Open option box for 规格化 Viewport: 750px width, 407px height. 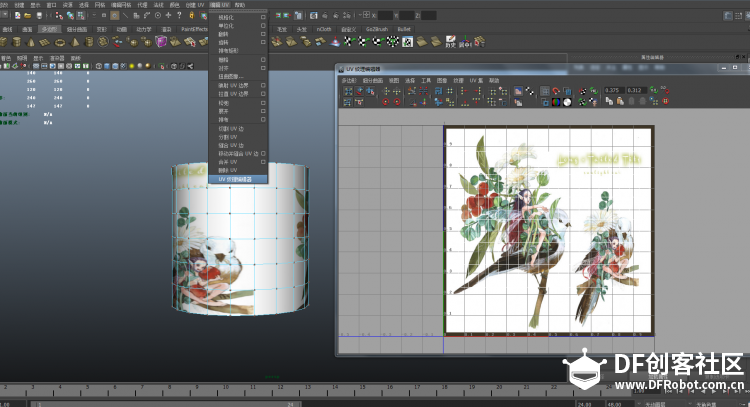(x=263, y=17)
